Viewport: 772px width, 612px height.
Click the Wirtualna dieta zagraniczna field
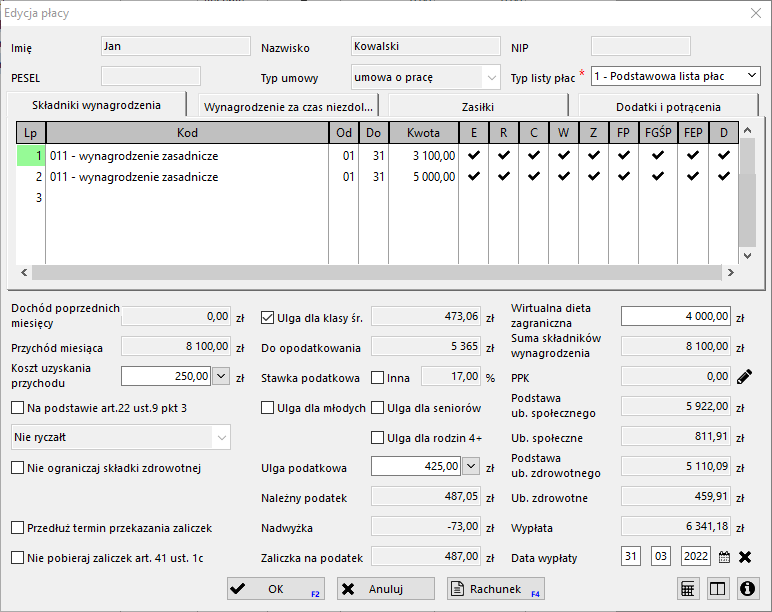675,316
